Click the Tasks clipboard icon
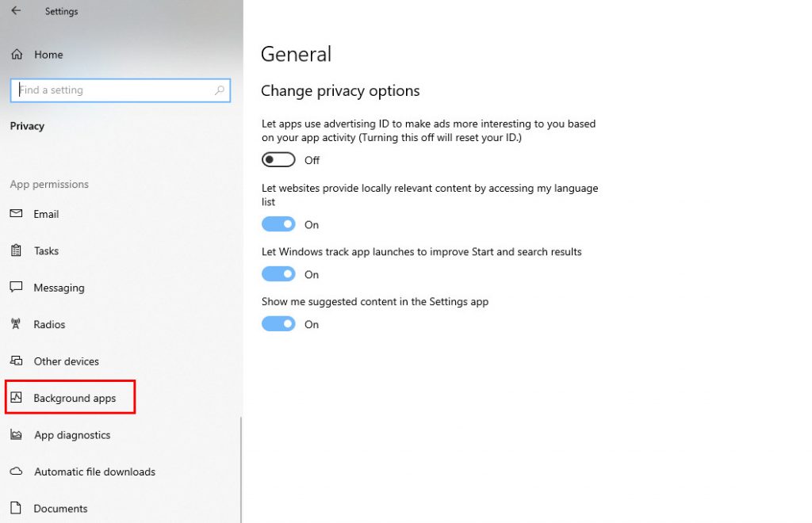The width and height of the screenshot is (812, 523). click(16, 250)
